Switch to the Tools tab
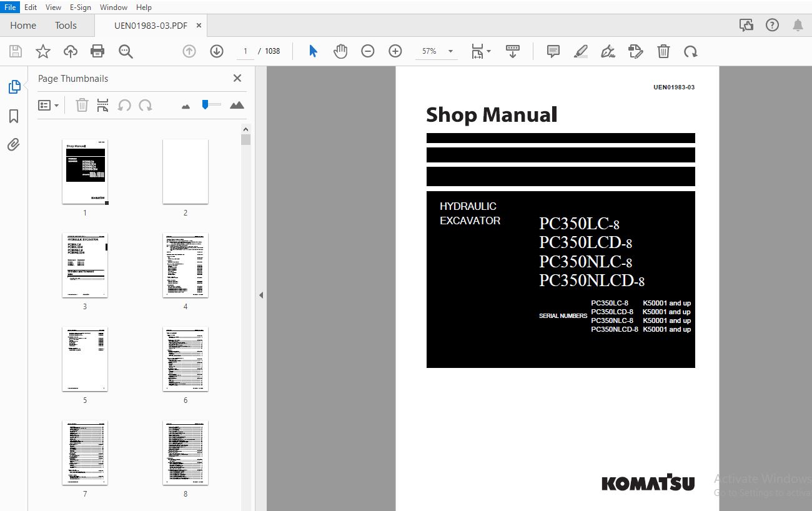The width and height of the screenshot is (812, 511). [66, 26]
